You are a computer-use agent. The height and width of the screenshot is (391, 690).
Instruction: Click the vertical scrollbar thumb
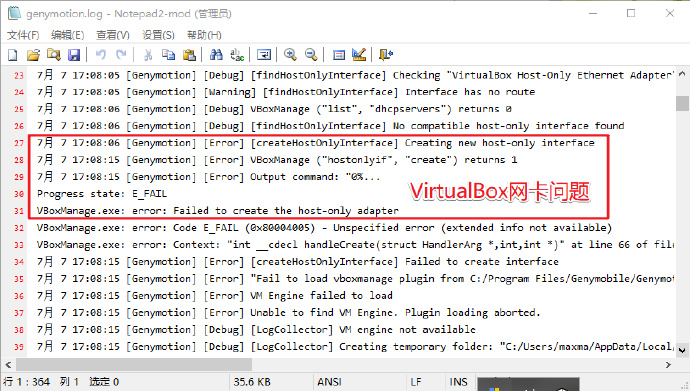(x=682, y=103)
